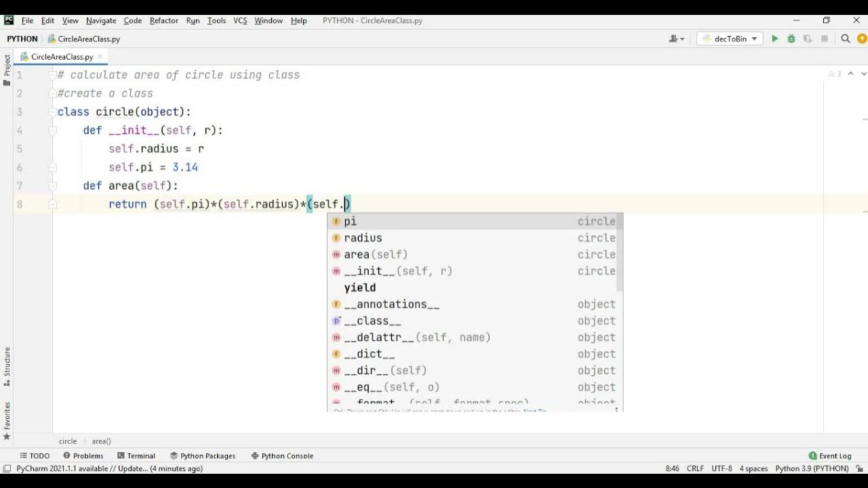Open the Tools menu

pyautogui.click(x=217, y=20)
